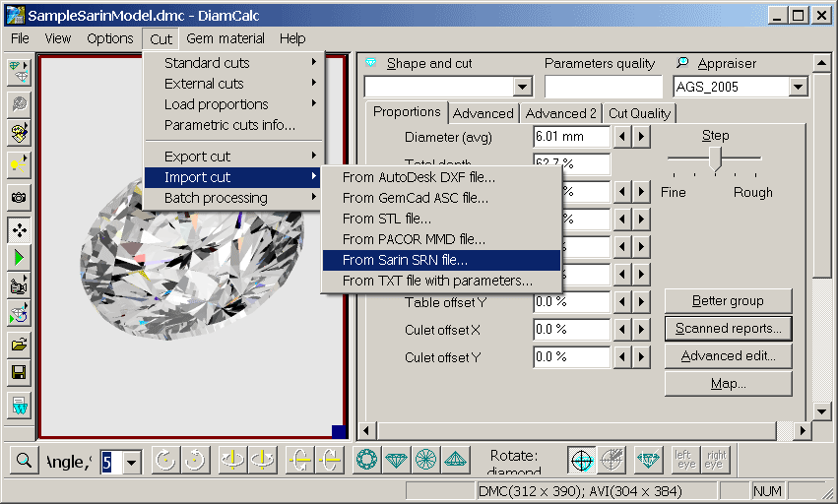Click the top view diamond icon
The height and width of the screenshot is (504, 838).
(x=367, y=461)
